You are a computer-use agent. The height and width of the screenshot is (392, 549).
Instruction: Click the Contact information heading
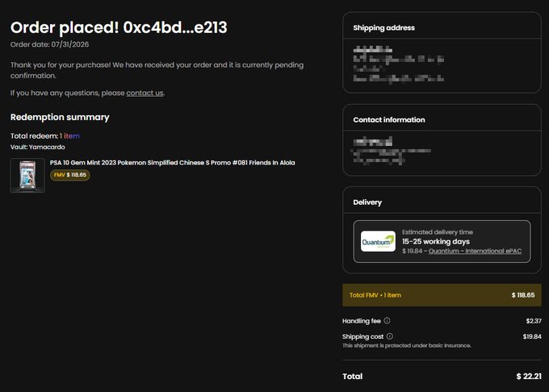[x=389, y=120]
